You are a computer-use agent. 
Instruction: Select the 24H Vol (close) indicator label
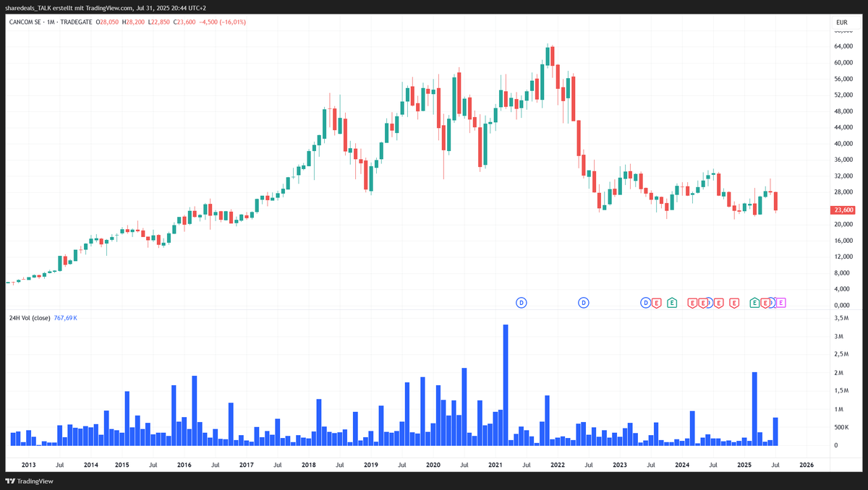tap(29, 318)
